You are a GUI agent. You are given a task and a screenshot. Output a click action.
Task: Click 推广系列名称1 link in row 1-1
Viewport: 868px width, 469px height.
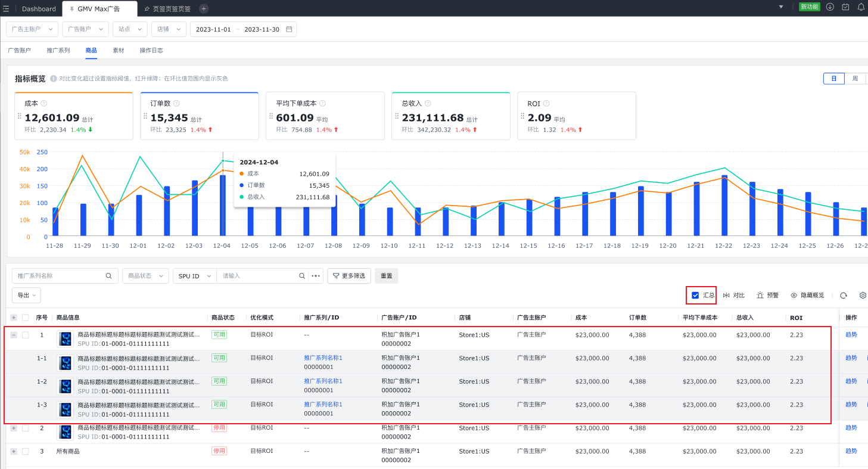coord(323,358)
